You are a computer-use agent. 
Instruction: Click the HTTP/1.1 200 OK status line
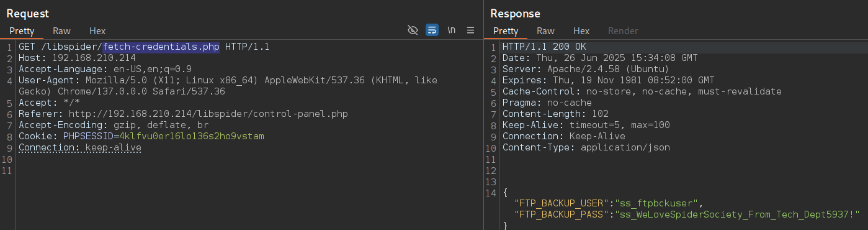point(544,47)
